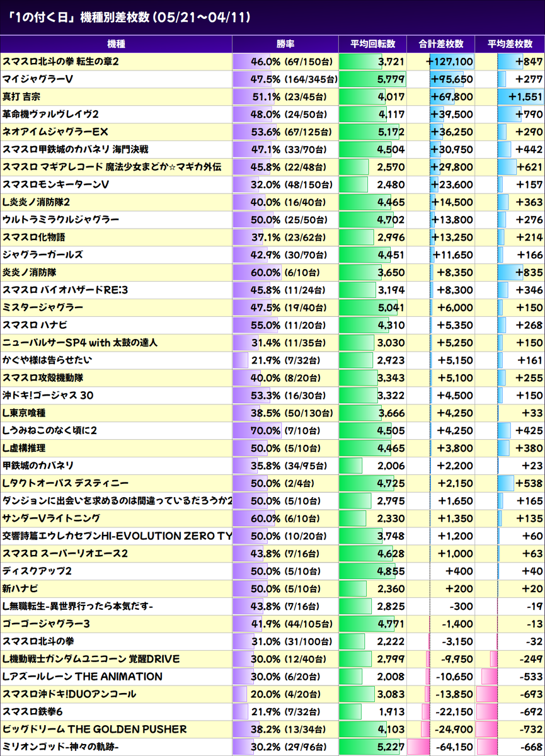The height and width of the screenshot is (756, 545).
Task: Click average difference +1,551
Action: (x=526, y=97)
